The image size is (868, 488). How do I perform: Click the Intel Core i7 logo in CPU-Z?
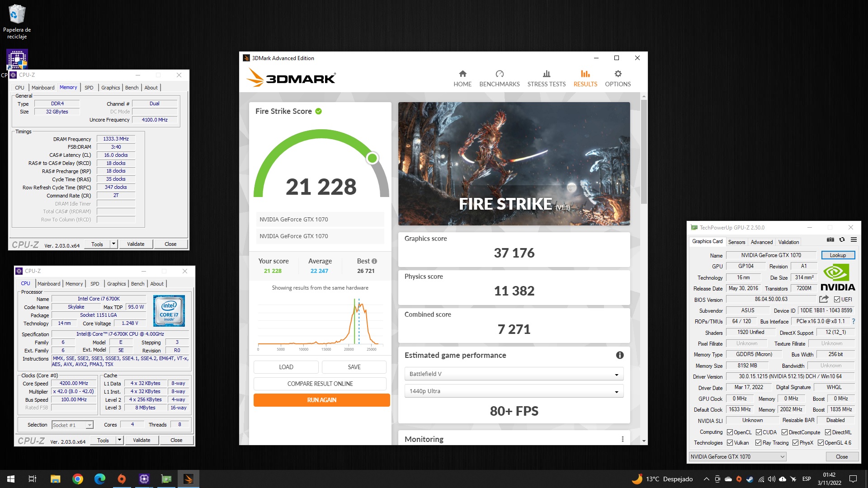169,310
